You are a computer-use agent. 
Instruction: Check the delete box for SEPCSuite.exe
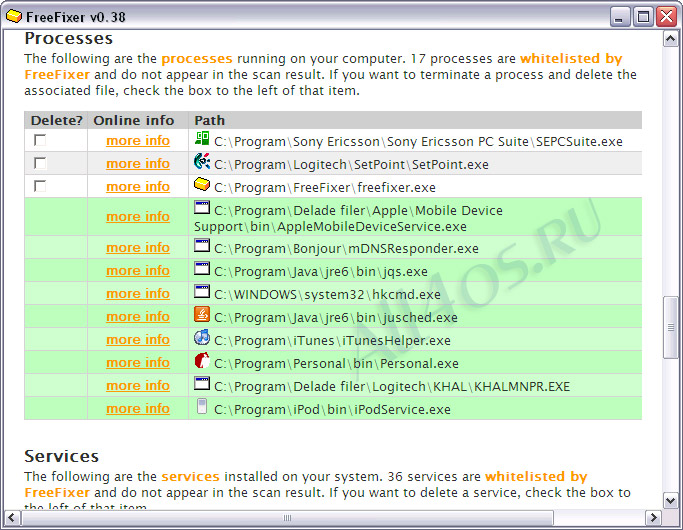point(40,140)
